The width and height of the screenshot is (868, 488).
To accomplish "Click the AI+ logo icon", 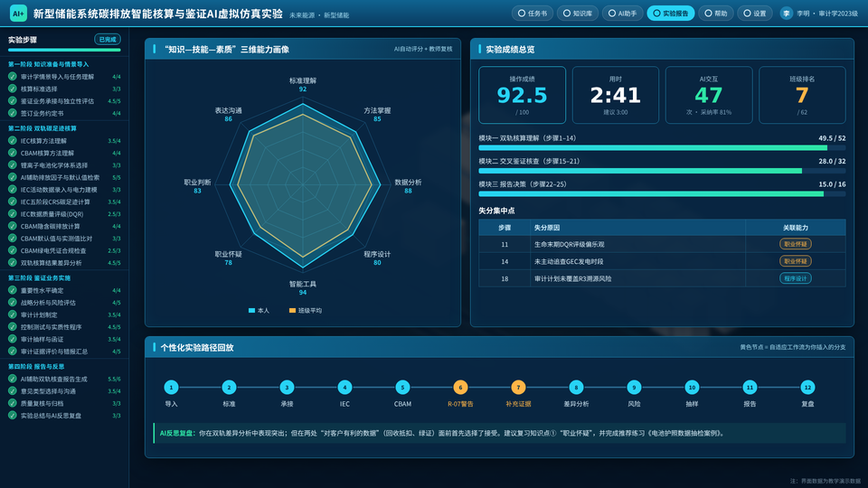I will tap(18, 14).
